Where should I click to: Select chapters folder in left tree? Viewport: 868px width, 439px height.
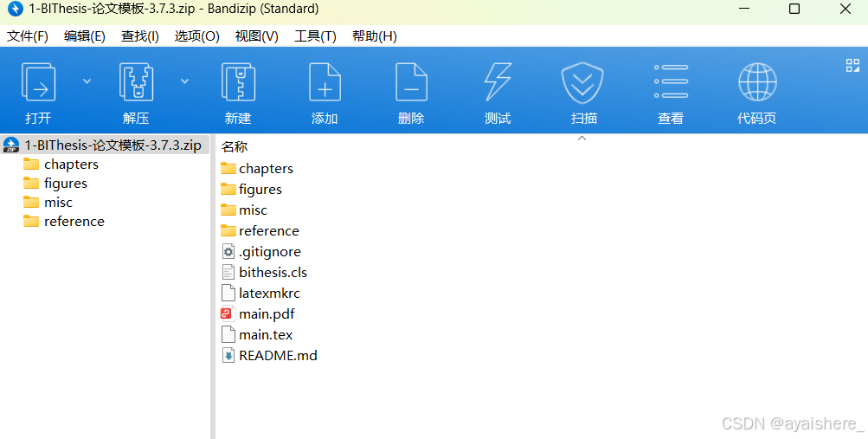coord(61,165)
